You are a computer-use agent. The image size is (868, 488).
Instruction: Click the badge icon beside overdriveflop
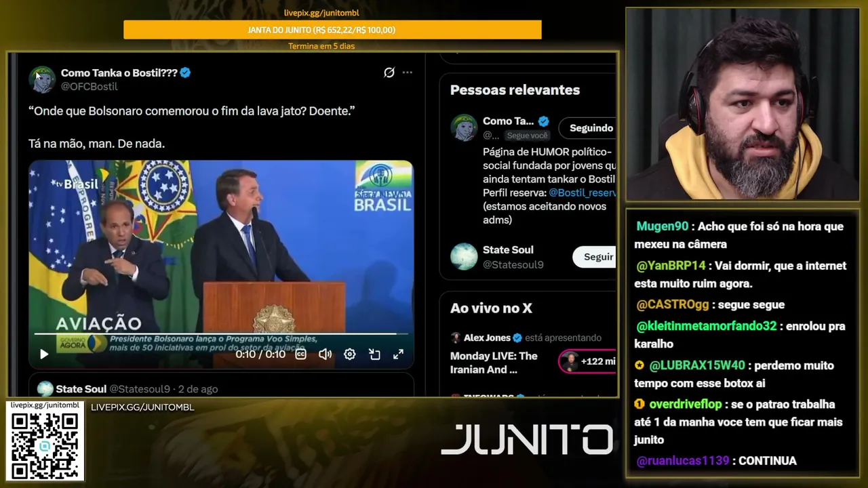coord(639,405)
